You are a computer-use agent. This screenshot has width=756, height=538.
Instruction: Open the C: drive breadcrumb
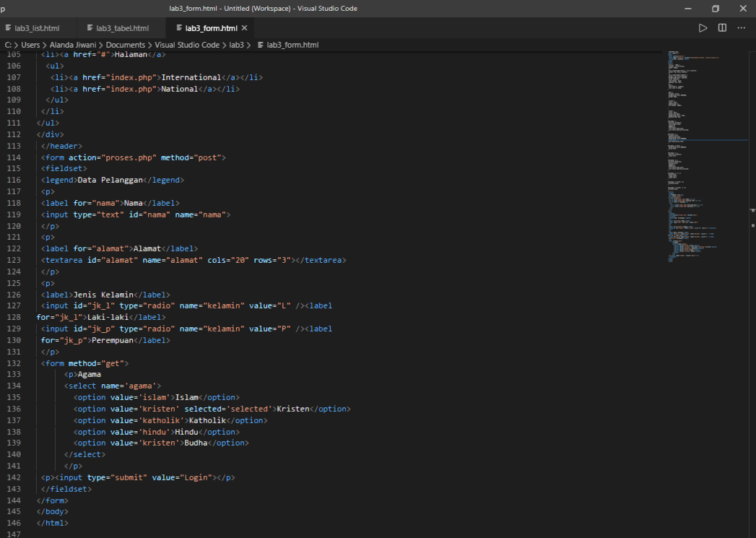coord(8,45)
